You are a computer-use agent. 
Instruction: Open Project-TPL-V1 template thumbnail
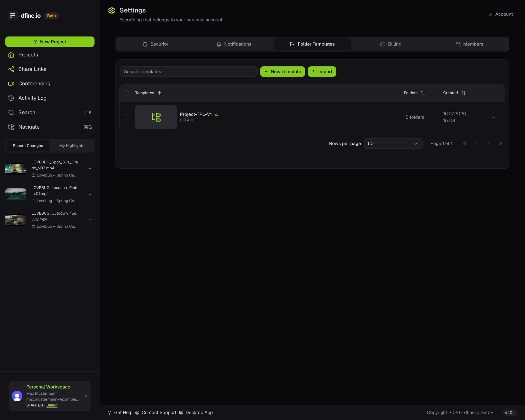pos(156,117)
